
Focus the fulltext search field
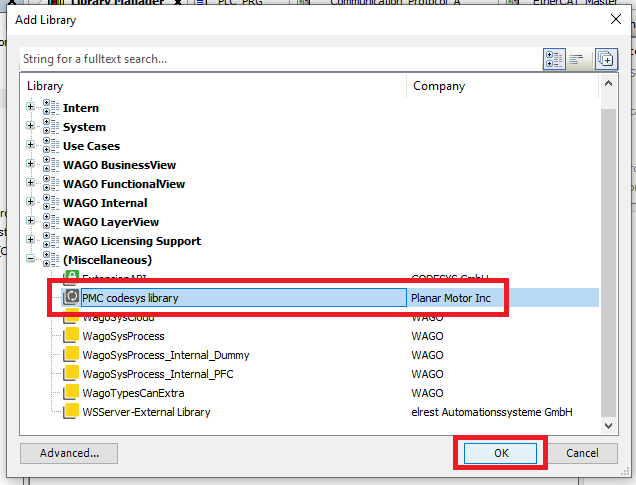(x=275, y=59)
